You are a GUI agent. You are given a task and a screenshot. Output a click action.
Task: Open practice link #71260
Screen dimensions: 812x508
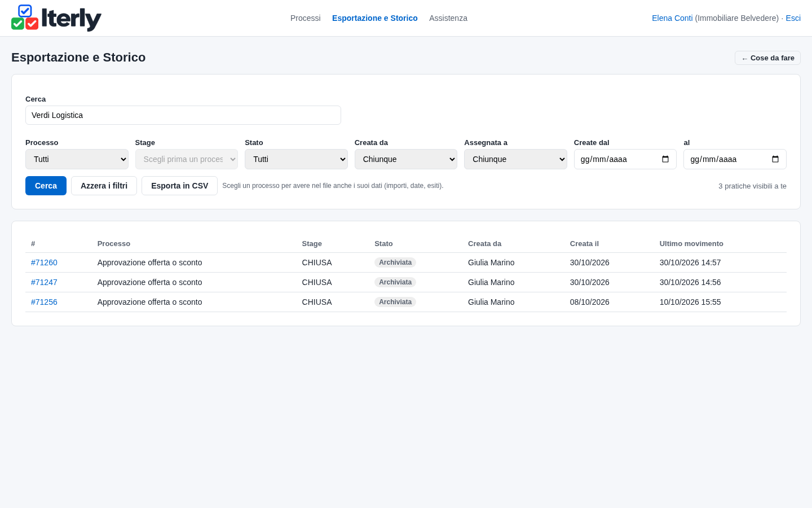(44, 262)
